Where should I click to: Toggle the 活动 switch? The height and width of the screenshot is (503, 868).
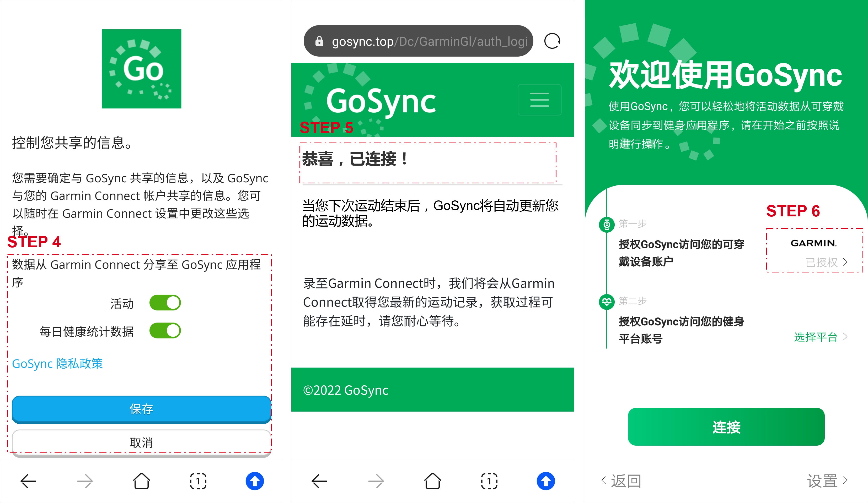click(x=165, y=303)
